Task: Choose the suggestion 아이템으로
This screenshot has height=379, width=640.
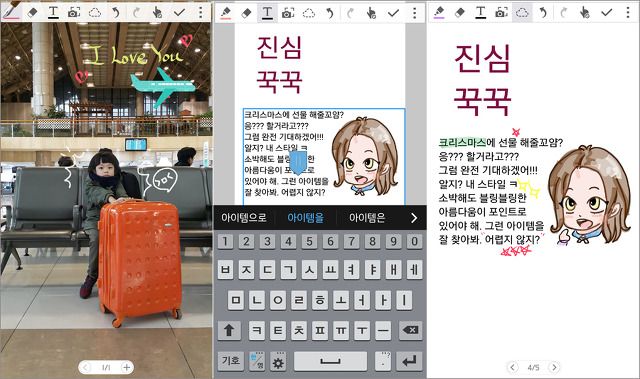Action: (244, 218)
